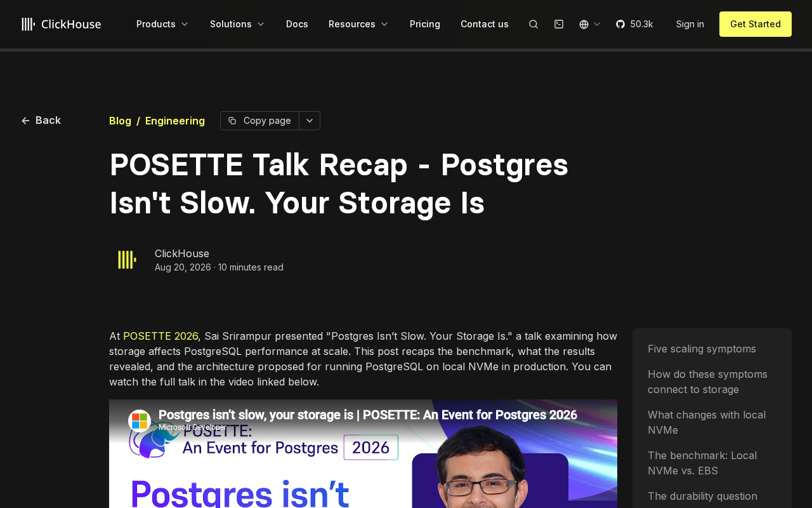Screen dimensions: 812x508
Task: Jump to Five scaling symptoms section
Action: click(x=702, y=349)
